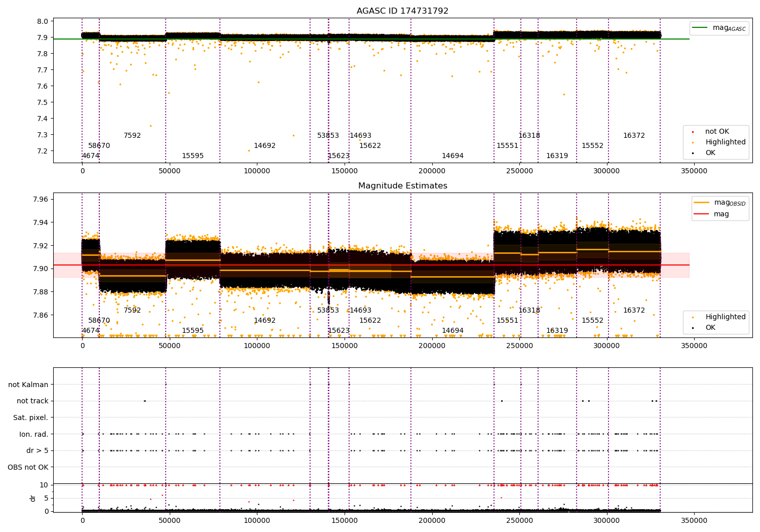Click the 8.0 y-axis tick in top plot
The image size is (760, 532).
click(x=43, y=21)
